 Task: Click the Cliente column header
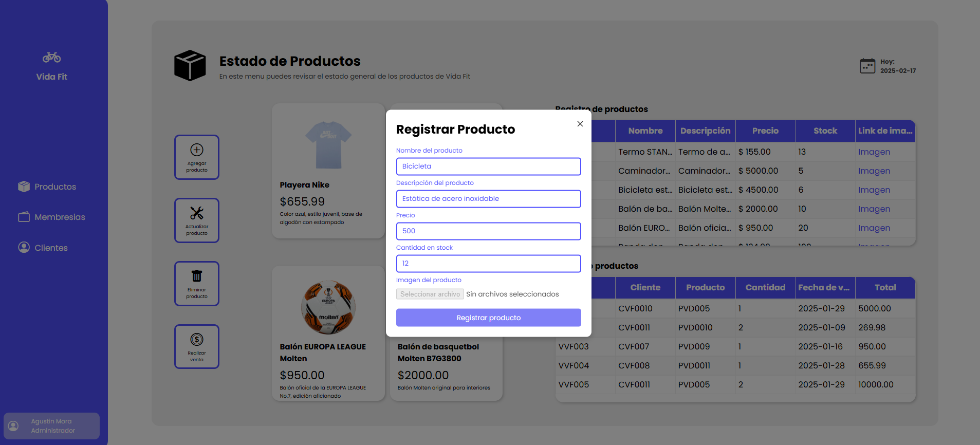pos(645,288)
